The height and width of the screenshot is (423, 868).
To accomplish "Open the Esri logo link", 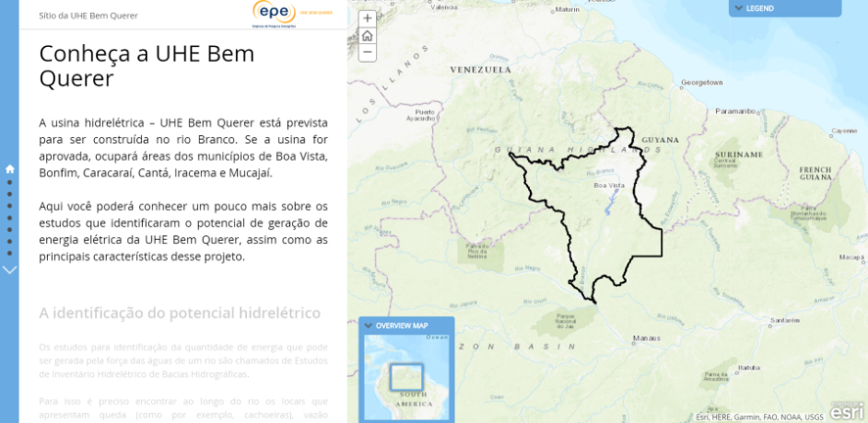I will tap(846, 410).
